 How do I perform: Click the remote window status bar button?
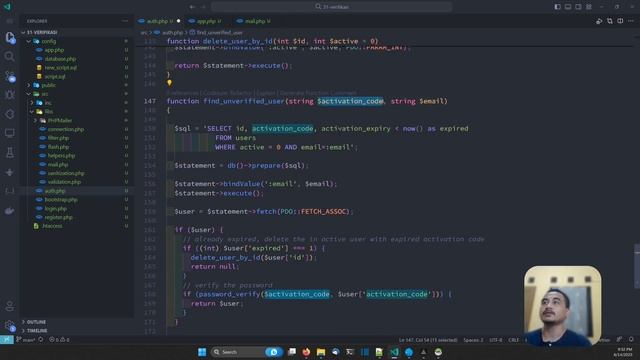(x=7, y=340)
